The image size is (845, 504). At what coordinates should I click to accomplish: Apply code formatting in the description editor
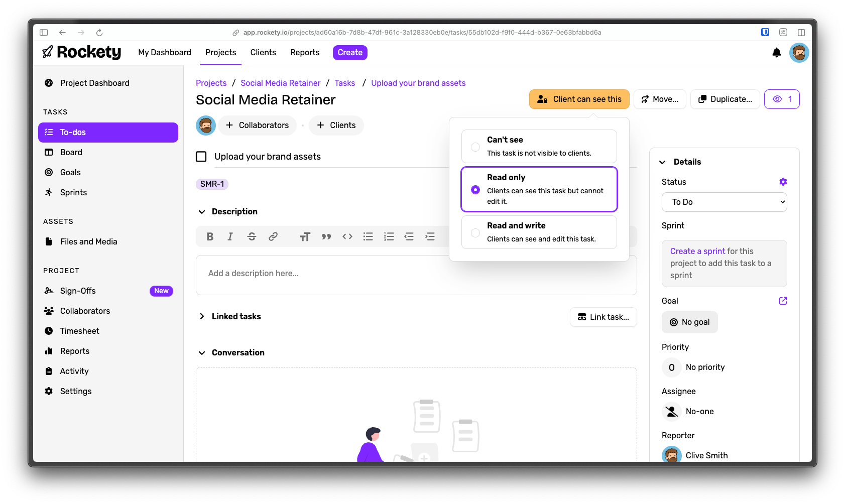[347, 236]
